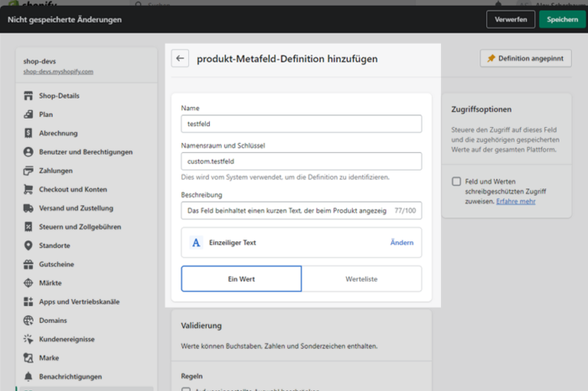Select the Werteliste option
The image size is (588, 391).
pos(361,278)
